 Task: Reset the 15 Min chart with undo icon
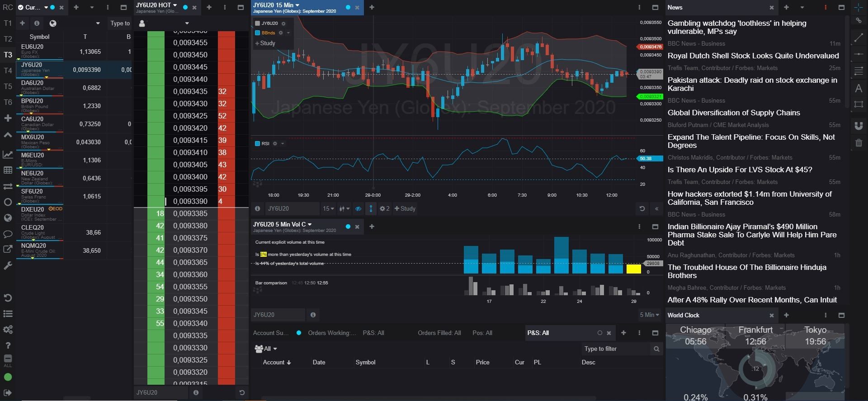642,209
